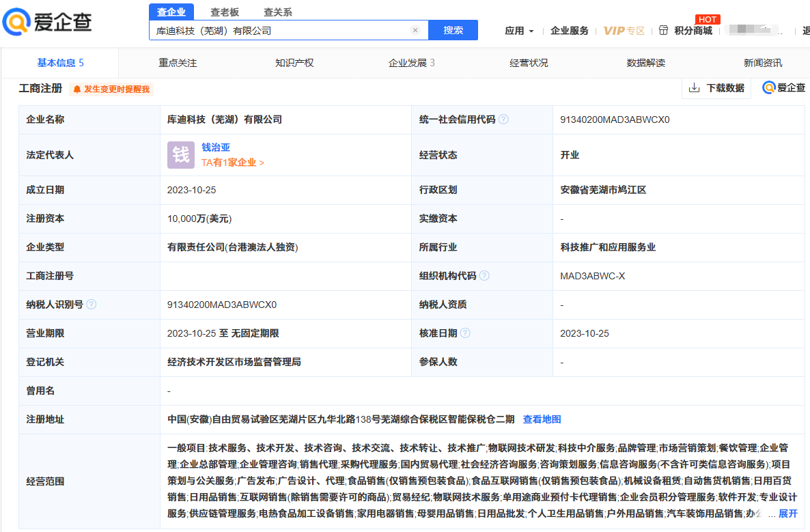Click the 积分商城 shop icon
The width and height of the screenshot is (810, 532).
[x=663, y=31]
